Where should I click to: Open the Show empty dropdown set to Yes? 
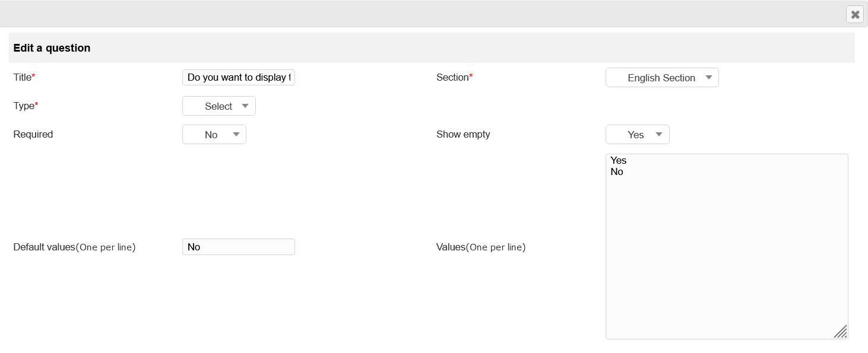637,134
